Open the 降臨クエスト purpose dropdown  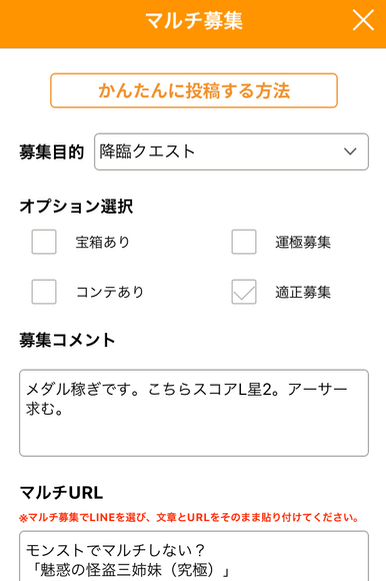231,152
